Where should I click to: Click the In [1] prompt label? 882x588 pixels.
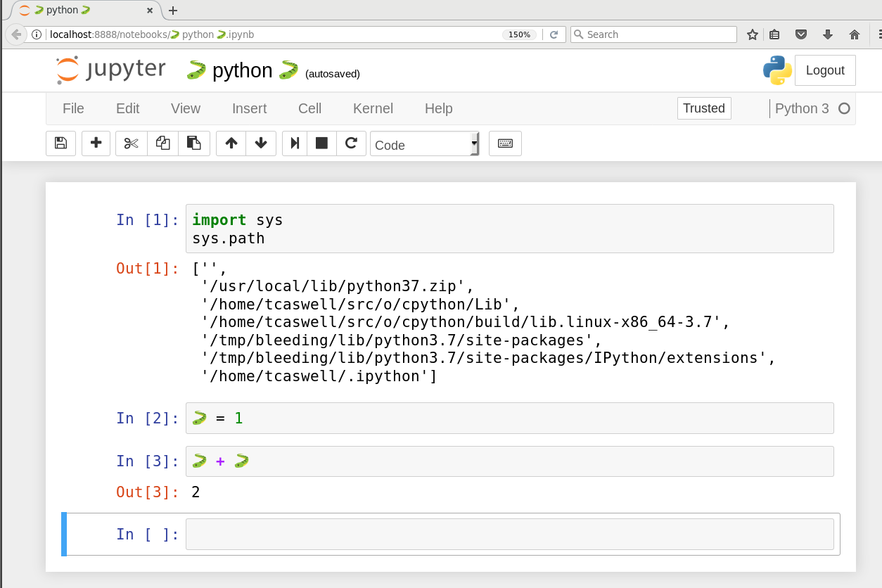[148, 220]
